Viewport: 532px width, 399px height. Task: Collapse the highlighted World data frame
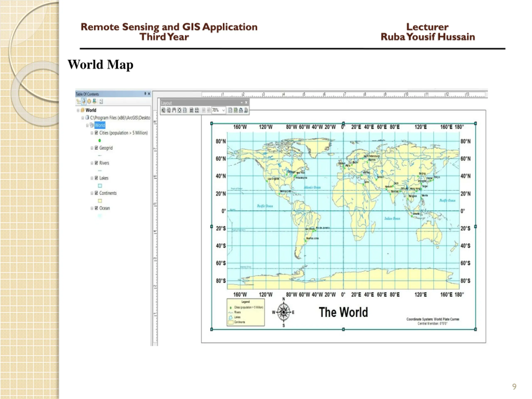(87, 125)
